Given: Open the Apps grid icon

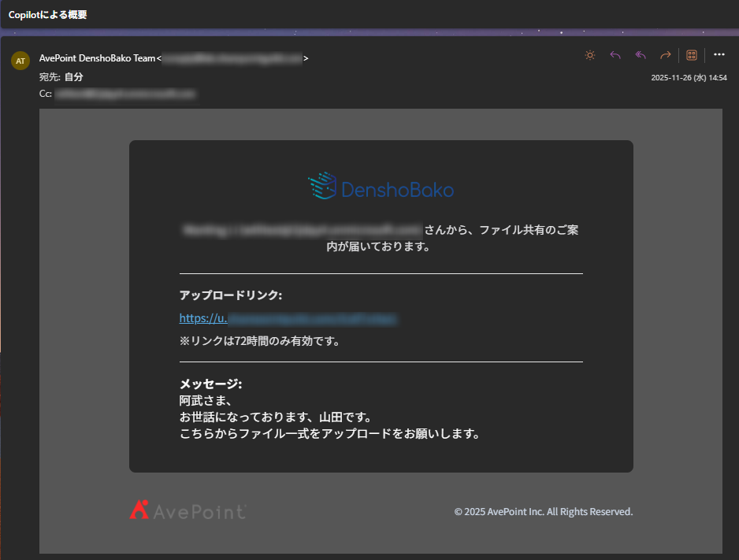Looking at the screenshot, I should 692,55.
